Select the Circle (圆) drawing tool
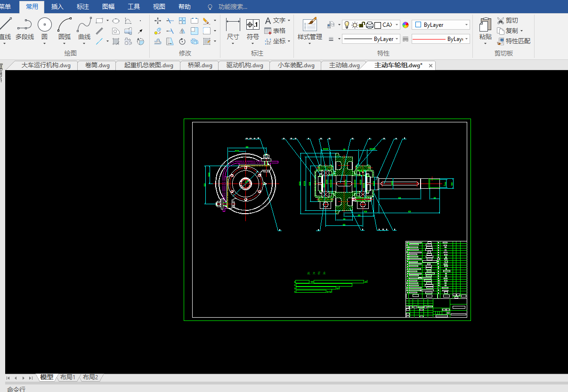Screen dimensions: 568x392 45,24
